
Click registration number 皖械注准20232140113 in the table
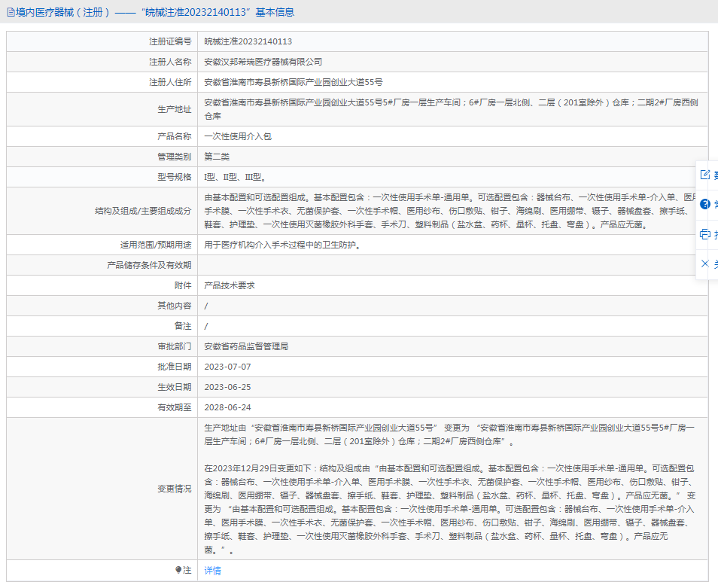point(248,41)
